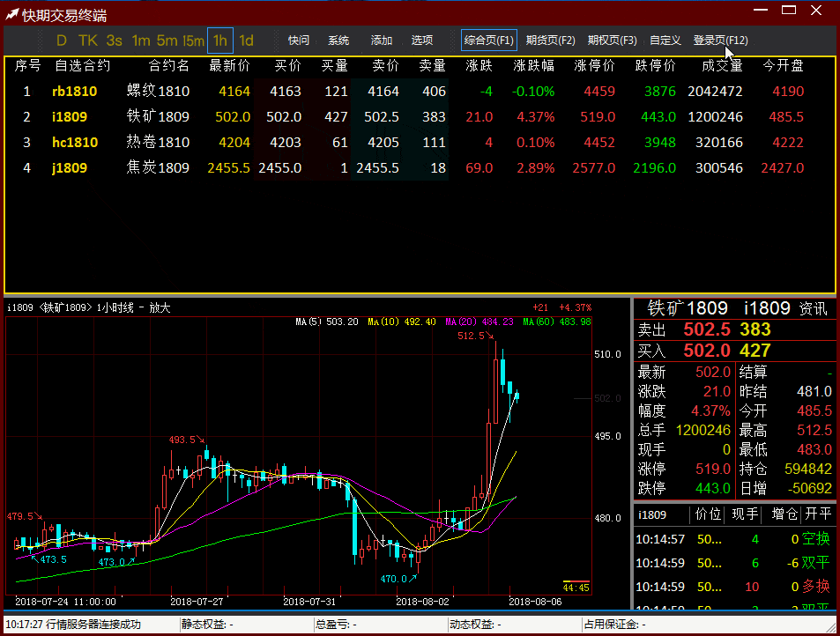Go to 期权页(F3) tab
The height and width of the screenshot is (636, 840).
point(612,41)
